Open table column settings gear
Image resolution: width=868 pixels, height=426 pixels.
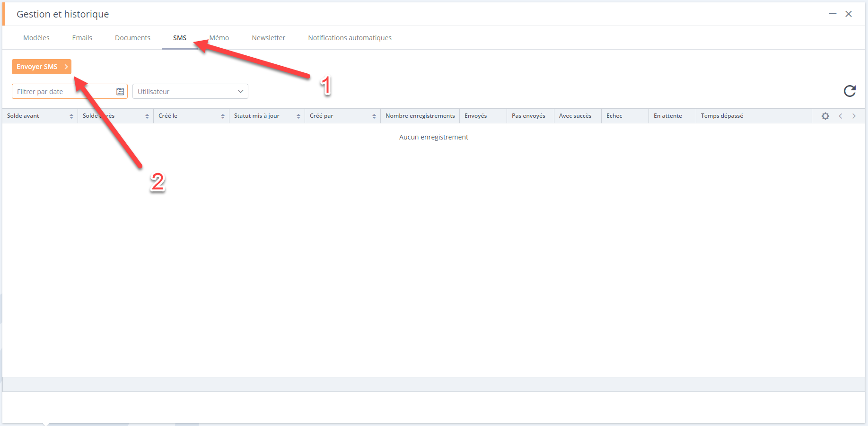tap(825, 116)
